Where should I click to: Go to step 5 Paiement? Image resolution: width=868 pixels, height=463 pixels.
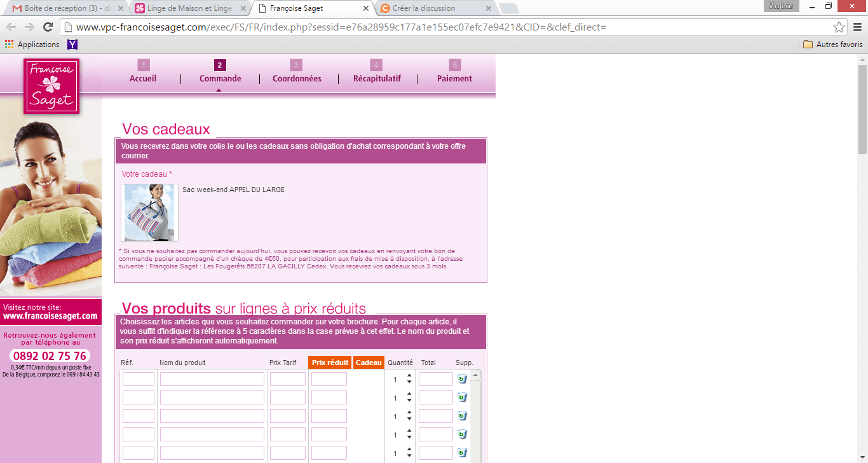[x=454, y=72]
